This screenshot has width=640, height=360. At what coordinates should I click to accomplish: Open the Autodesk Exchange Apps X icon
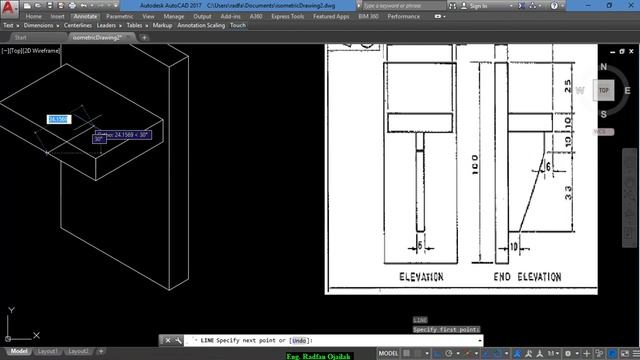click(521, 6)
